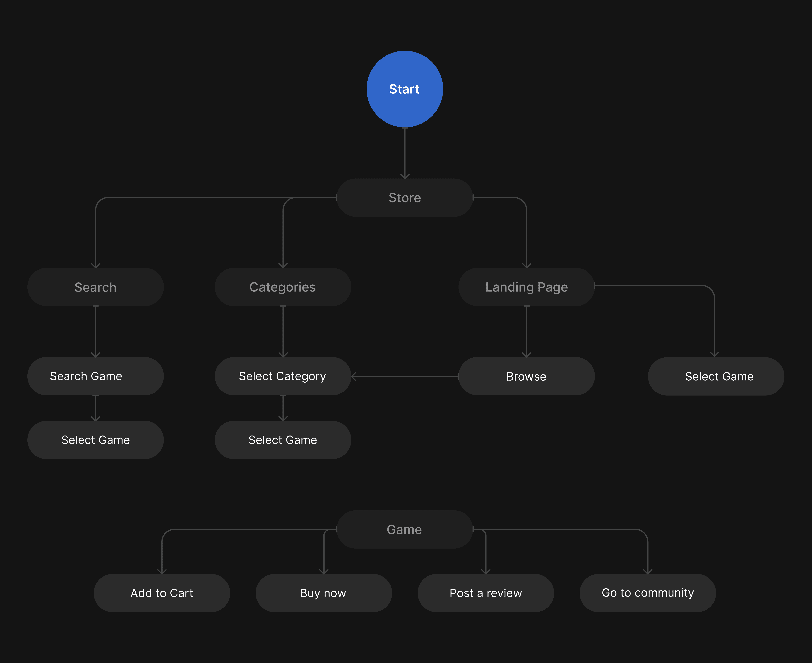Click the Search node
Viewport: 812px width, 663px height.
pyautogui.click(x=95, y=287)
